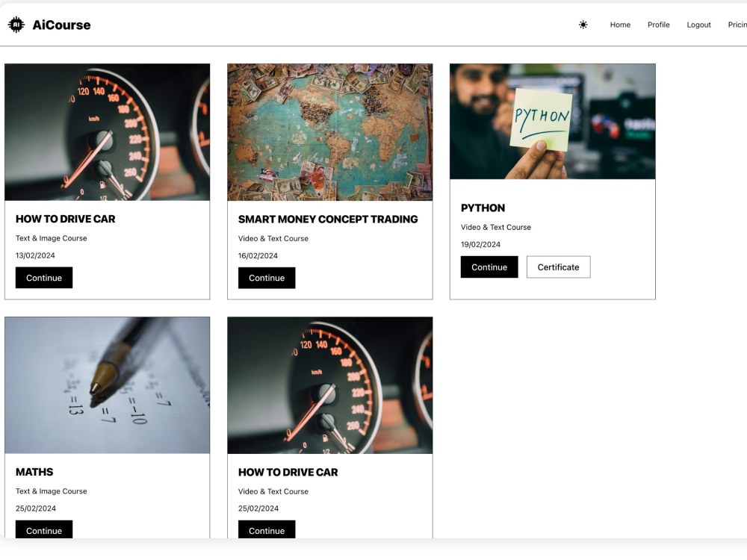Click the date 13/02/2024
Screen dimensions: 747x560
[35, 255]
